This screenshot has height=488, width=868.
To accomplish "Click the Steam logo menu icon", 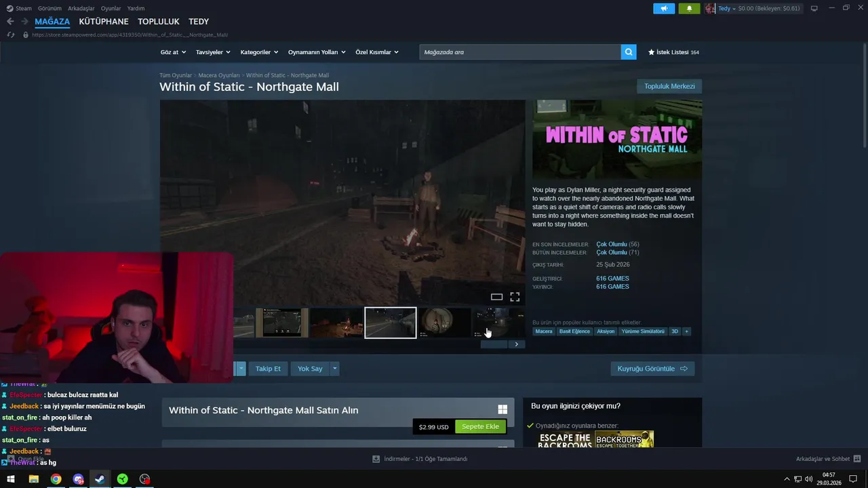I will point(9,8).
